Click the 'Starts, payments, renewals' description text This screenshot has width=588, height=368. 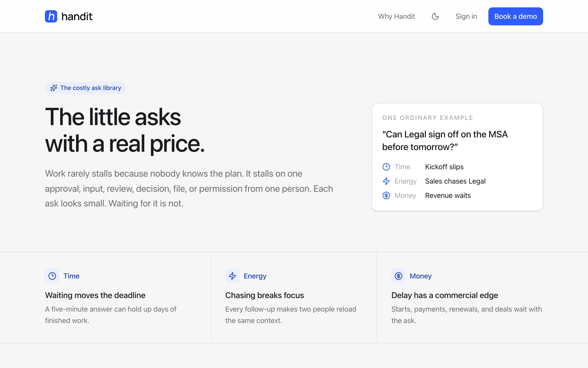467,315
